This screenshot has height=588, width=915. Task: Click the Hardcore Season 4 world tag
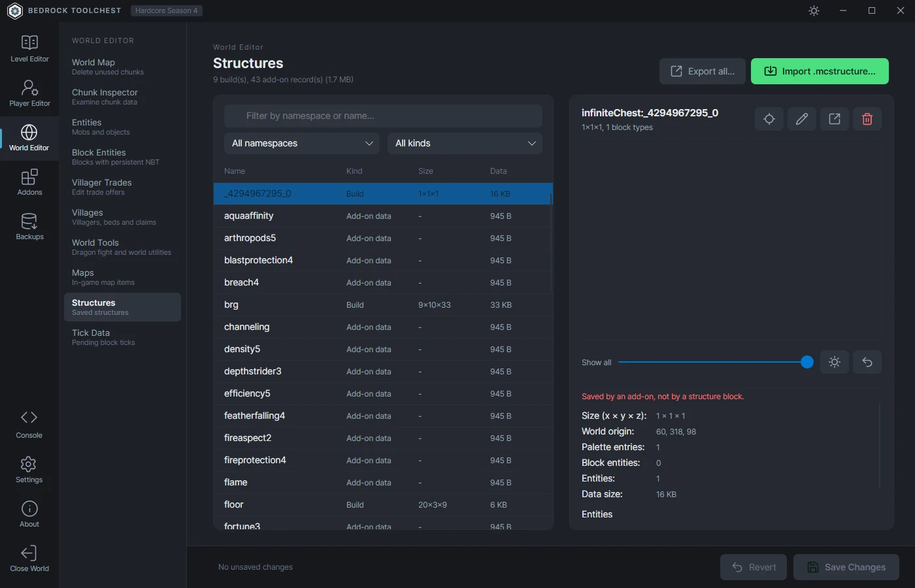166,10
